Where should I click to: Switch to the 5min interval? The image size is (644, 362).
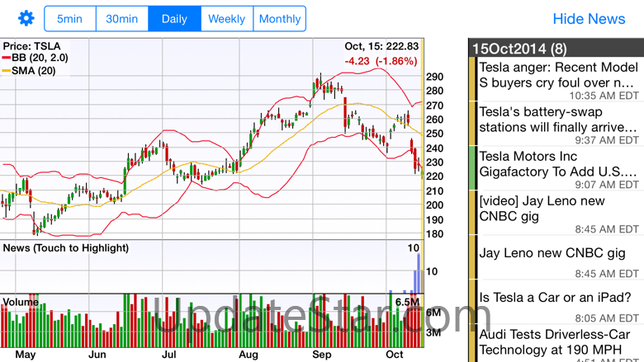coord(70,18)
